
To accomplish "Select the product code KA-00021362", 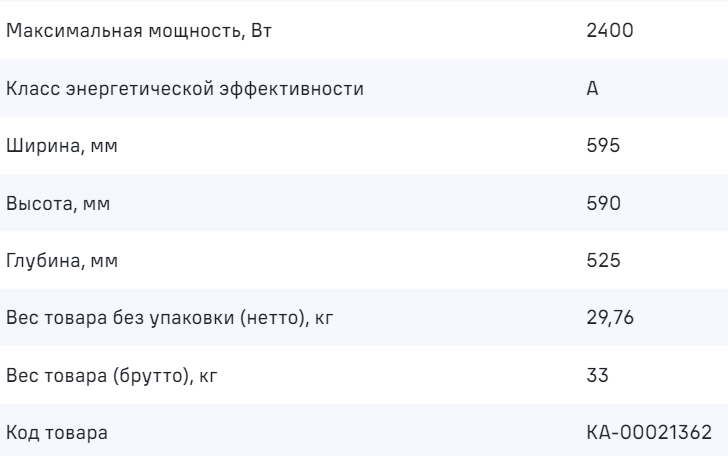I will [x=649, y=434].
